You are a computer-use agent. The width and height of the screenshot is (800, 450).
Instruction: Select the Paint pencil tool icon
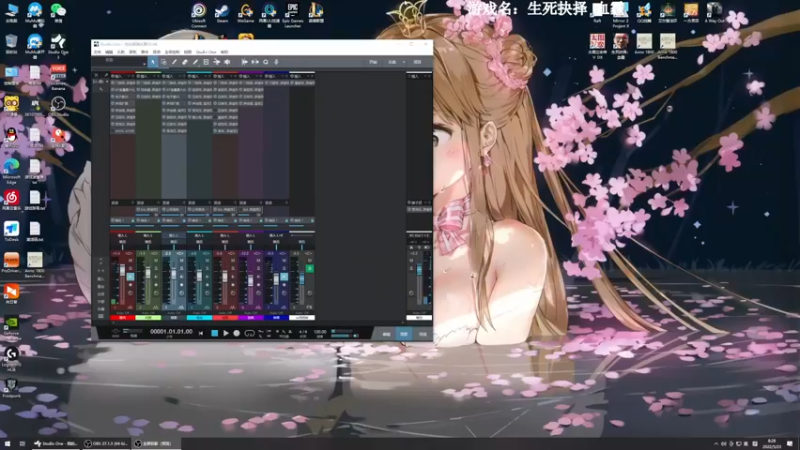point(195,62)
